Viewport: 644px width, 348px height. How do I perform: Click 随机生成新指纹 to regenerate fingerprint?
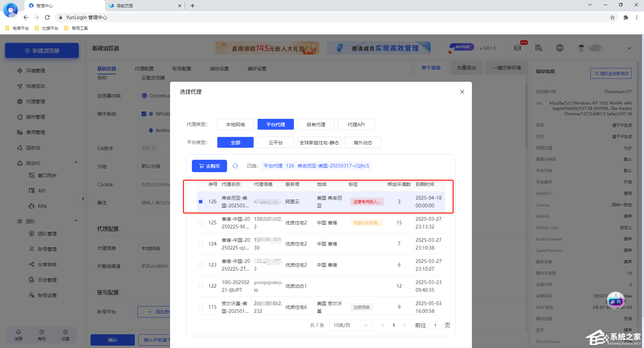(x=611, y=73)
